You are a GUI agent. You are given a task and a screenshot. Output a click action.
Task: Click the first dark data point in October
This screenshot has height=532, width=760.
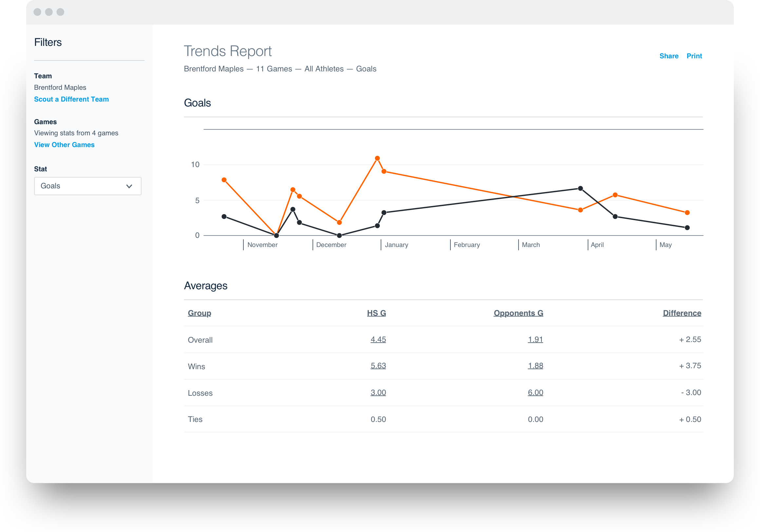coord(224,217)
